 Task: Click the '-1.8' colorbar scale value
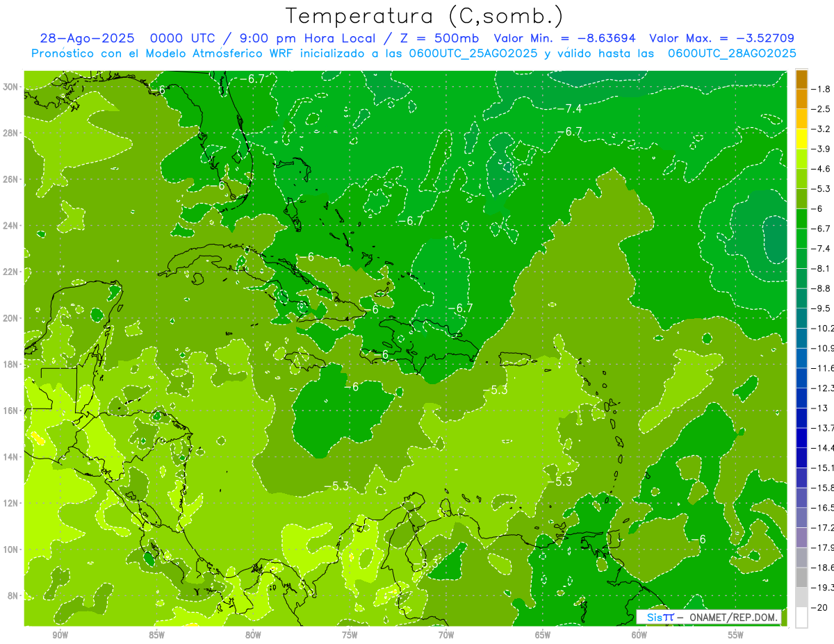tap(821, 89)
